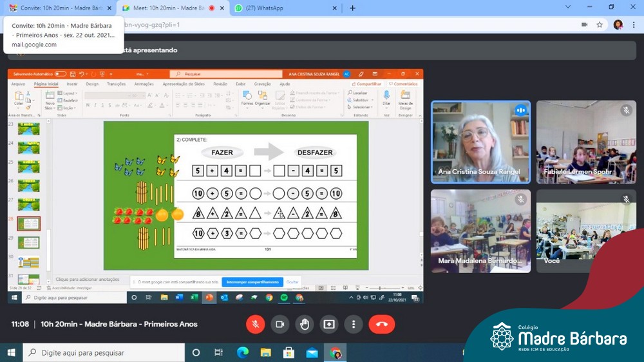The image size is (644, 362).
Task: Raise hand in Meet call
Action: coord(305,324)
